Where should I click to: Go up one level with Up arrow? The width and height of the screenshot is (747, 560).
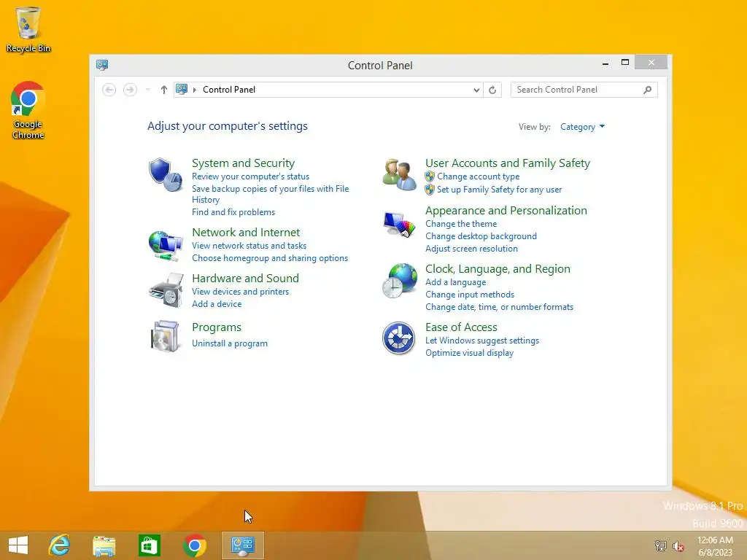pos(164,90)
